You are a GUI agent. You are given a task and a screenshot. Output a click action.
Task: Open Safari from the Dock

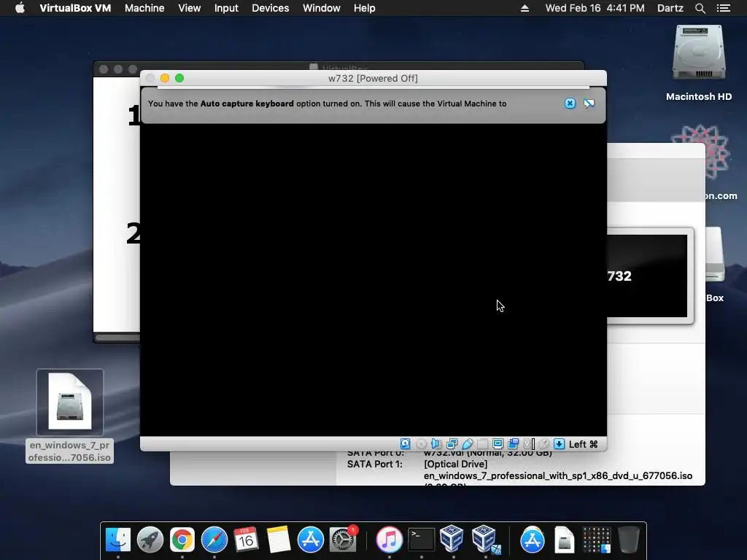pos(214,540)
